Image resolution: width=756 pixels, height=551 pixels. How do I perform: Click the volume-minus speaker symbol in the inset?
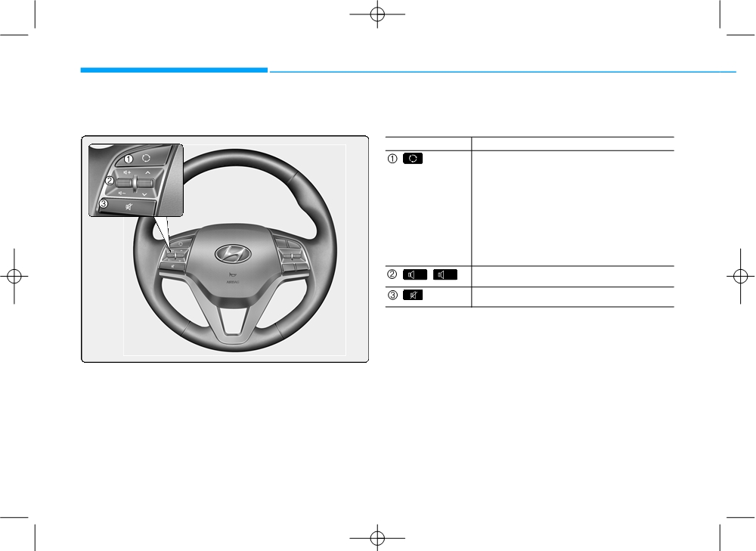click(122, 193)
